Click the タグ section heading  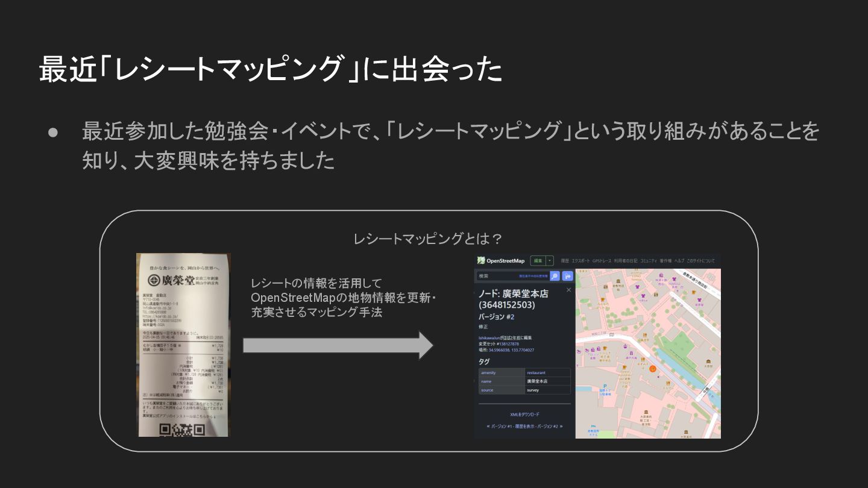click(484, 361)
